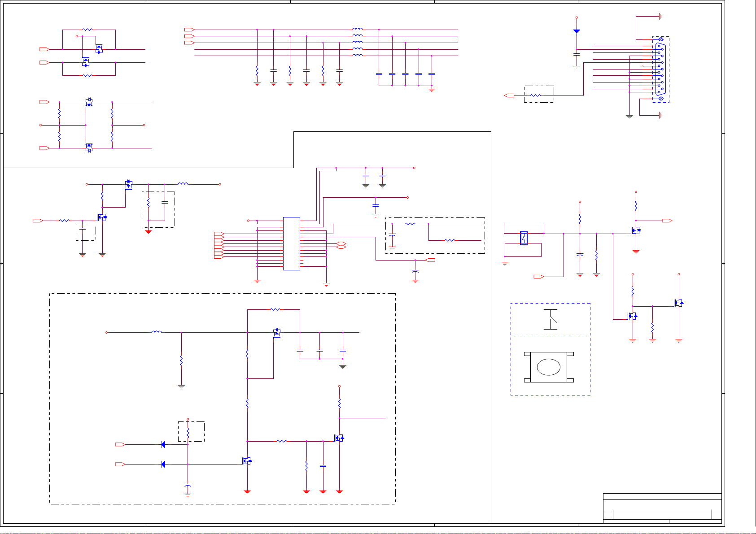Click the pushbutton switch symbol in the blue dashed box

click(x=551, y=319)
